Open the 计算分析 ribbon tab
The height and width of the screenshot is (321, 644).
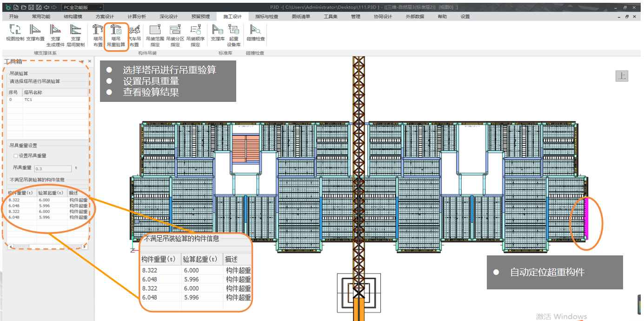pyautogui.click(x=136, y=17)
